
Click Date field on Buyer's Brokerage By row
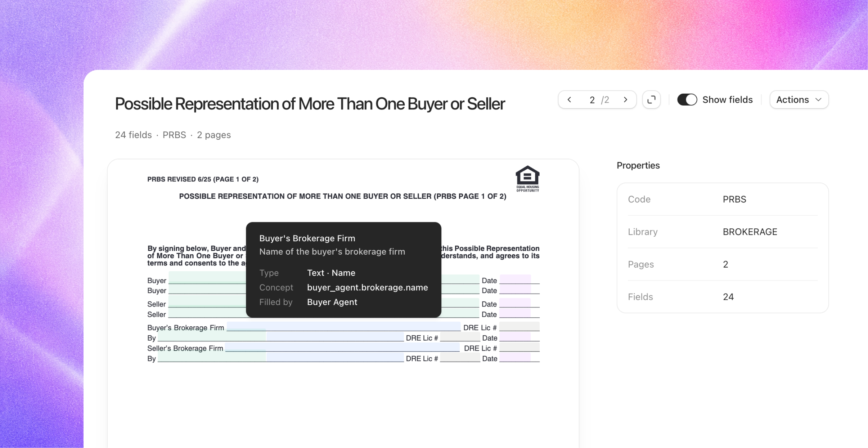click(x=515, y=337)
